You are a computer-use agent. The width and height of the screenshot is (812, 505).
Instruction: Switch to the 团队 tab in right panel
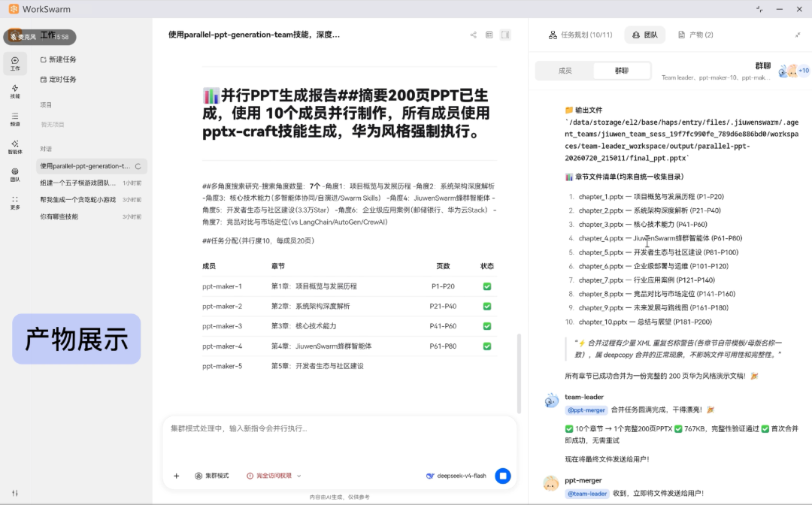point(645,35)
